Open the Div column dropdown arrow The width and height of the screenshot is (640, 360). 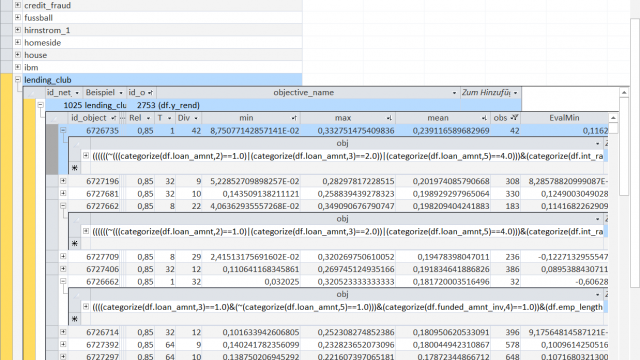point(196,118)
